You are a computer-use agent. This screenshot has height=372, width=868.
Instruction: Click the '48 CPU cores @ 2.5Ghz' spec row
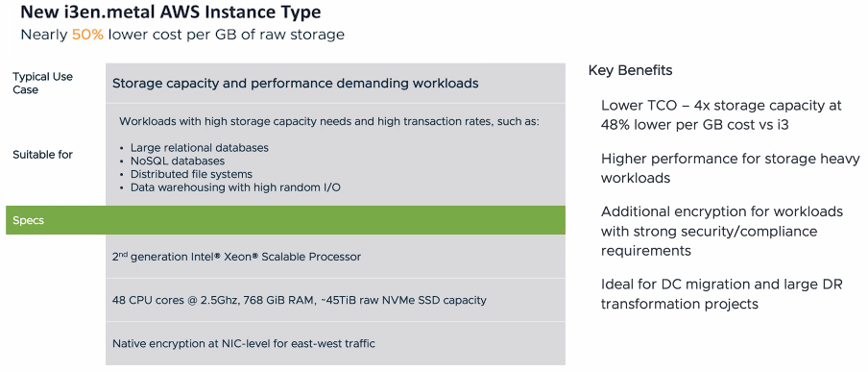335,301
